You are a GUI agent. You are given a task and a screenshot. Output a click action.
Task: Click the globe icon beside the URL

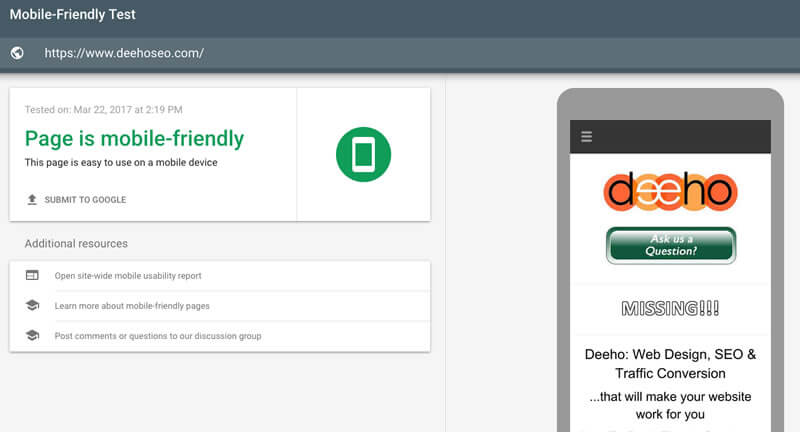click(x=17, y=53)
